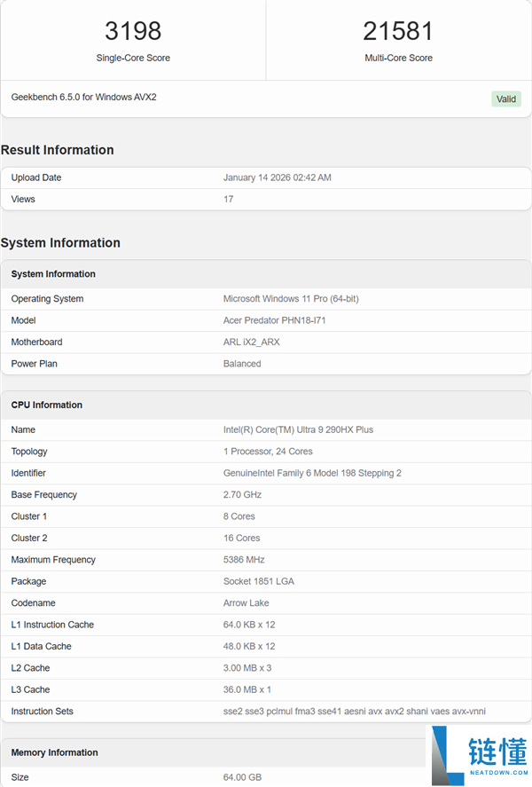Select the 21581 multi-core score number

tap(398, 31)
